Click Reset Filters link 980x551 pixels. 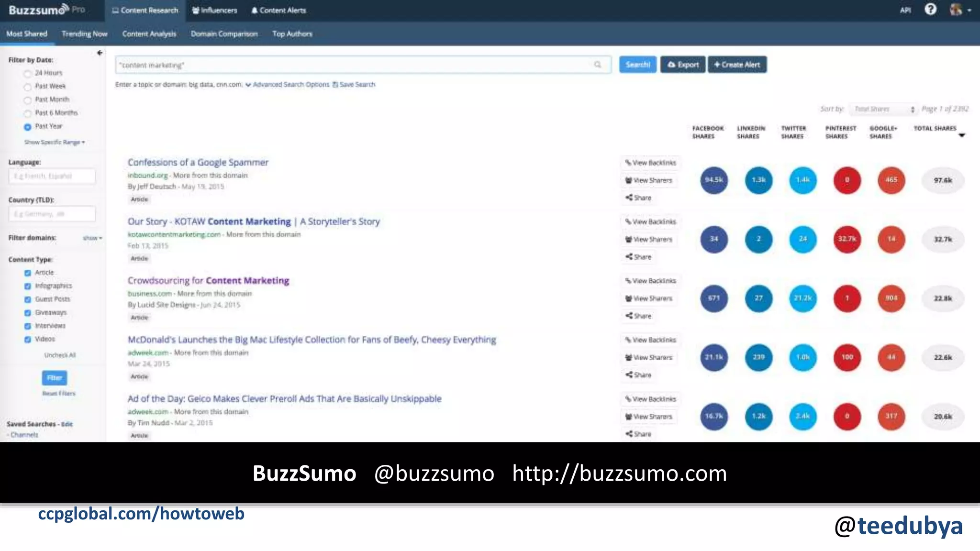(59, 393)
